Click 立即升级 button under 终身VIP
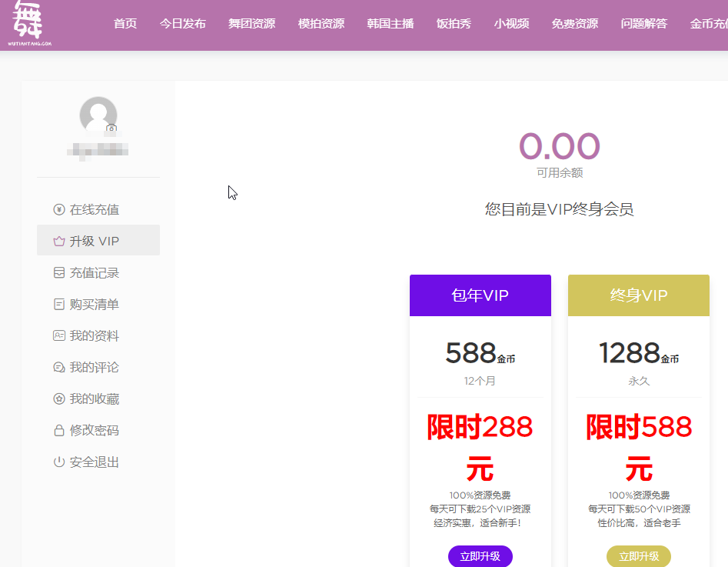The image size is (728, 567). (x=638, y=556)
